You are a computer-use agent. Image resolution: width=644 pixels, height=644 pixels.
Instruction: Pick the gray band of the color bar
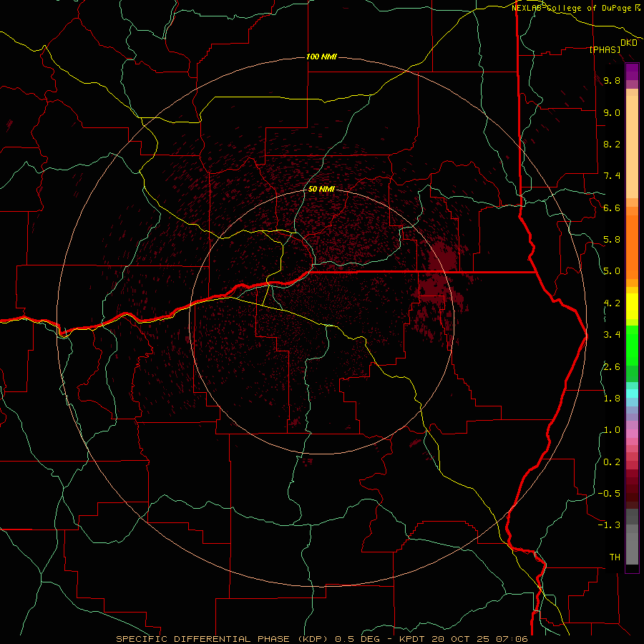[632, 536]
